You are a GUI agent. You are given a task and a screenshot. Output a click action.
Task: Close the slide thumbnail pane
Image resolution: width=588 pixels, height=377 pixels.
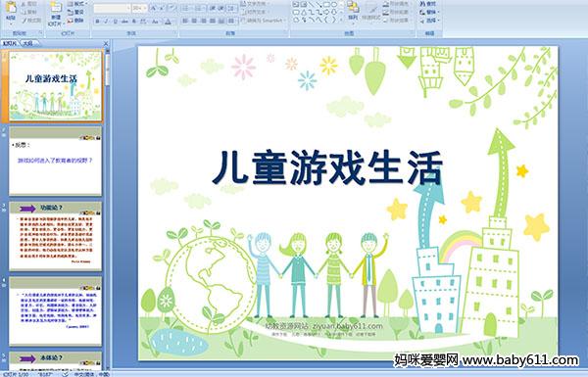click(x=106, y=43)
